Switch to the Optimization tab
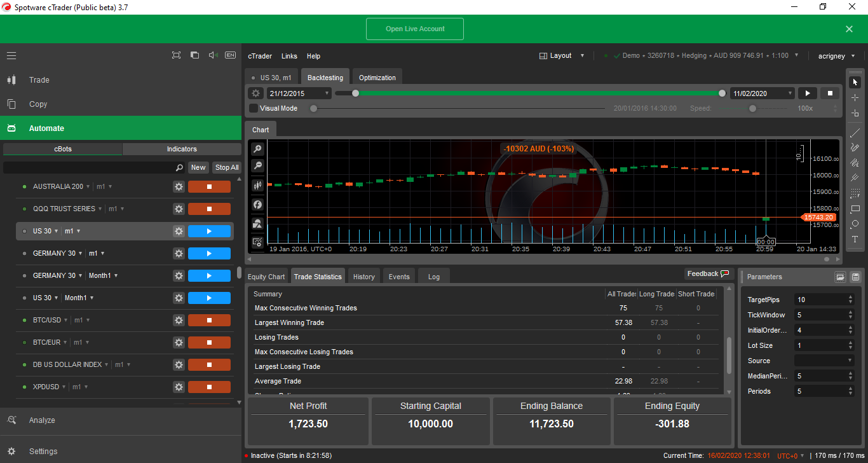The image size is (868, 463). tap(377, 78)
